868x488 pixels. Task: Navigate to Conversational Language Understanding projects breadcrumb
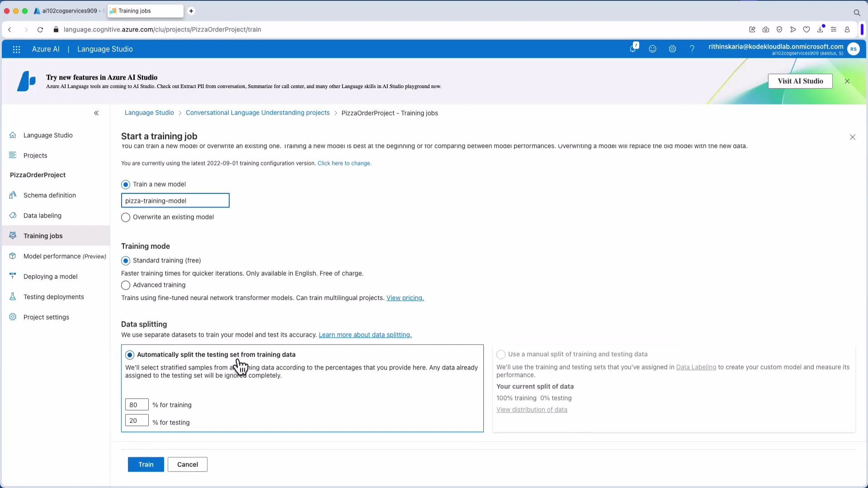[258, 113]
